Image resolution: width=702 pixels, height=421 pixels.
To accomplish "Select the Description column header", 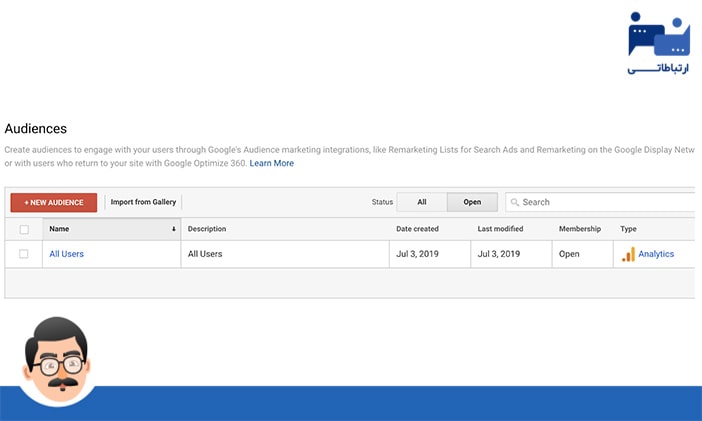I will click(207, 229).
